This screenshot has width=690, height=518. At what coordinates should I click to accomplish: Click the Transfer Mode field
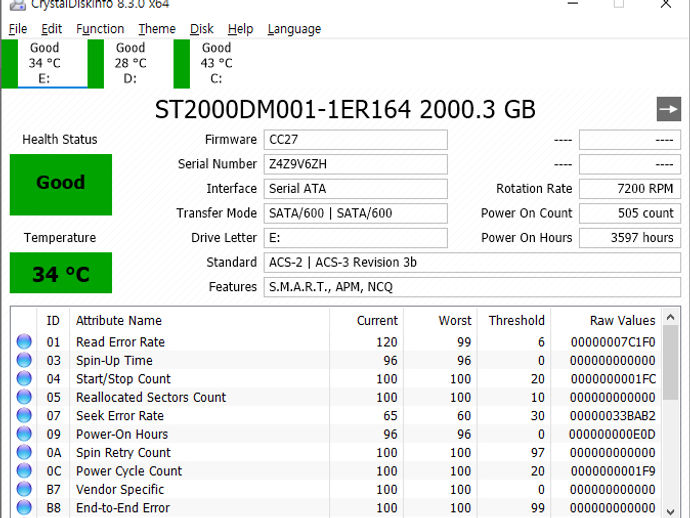(x=356, y=213)
